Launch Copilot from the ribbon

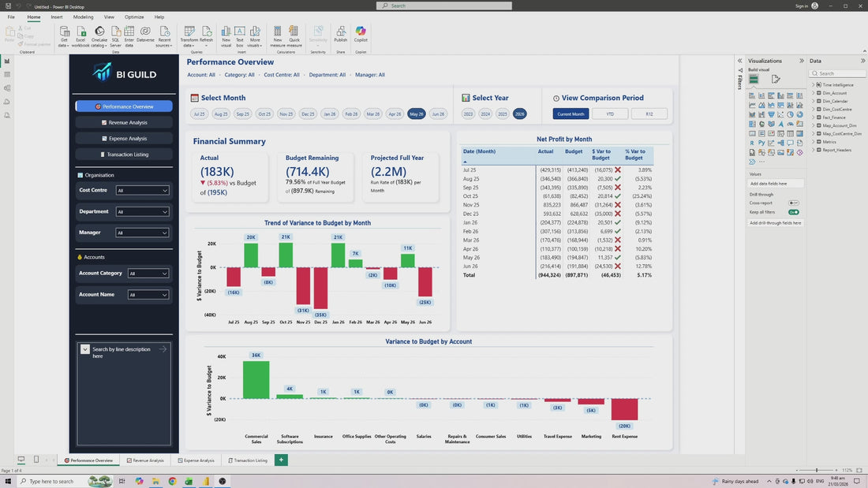(x=361, y=32)
